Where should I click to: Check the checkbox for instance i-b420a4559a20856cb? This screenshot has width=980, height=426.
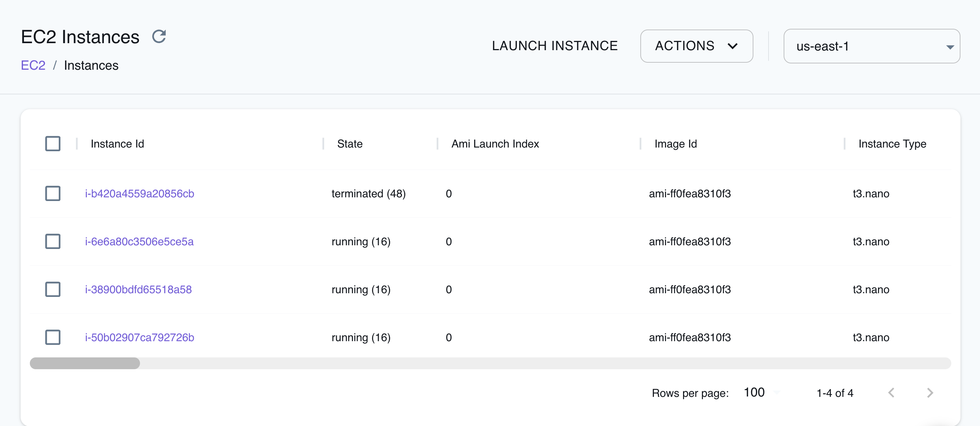[53, 193]
